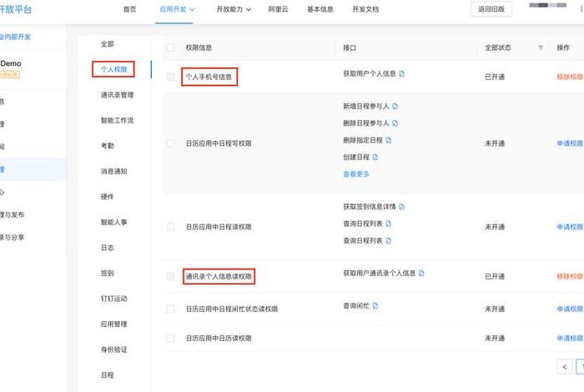This screenshot has height=392, width=584.
Task: Go to 首页 in top navigation
Action: tap(129, 9)
